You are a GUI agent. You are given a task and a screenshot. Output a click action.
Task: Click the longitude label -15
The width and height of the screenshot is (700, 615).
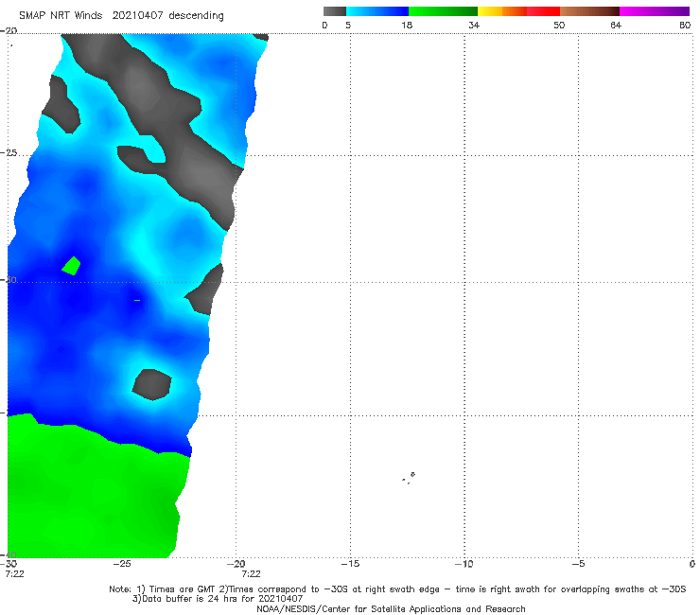[350, 564]
